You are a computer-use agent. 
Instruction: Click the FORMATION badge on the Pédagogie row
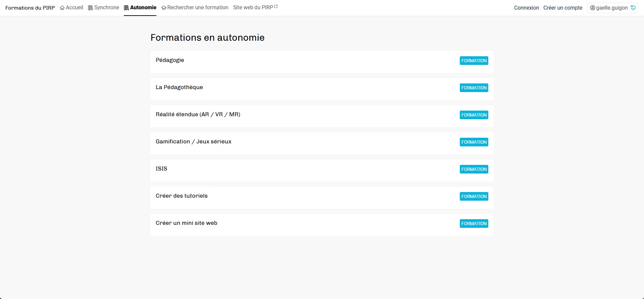[x=474, y=61]
